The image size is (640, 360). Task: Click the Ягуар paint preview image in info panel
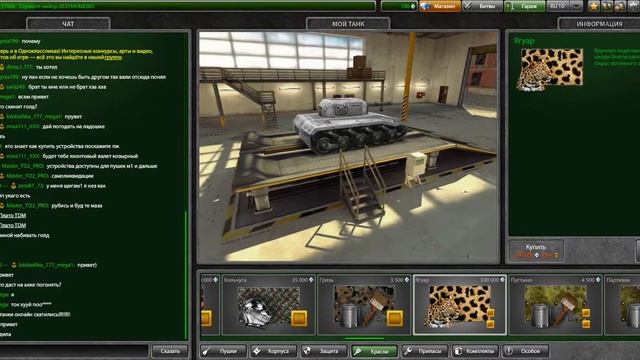(x=550, y=69)
